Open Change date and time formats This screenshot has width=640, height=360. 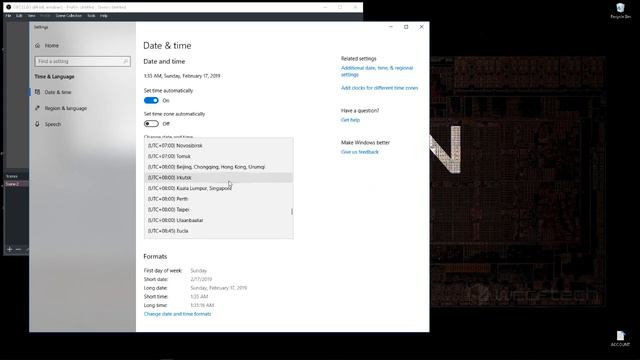tap(178, 314)
